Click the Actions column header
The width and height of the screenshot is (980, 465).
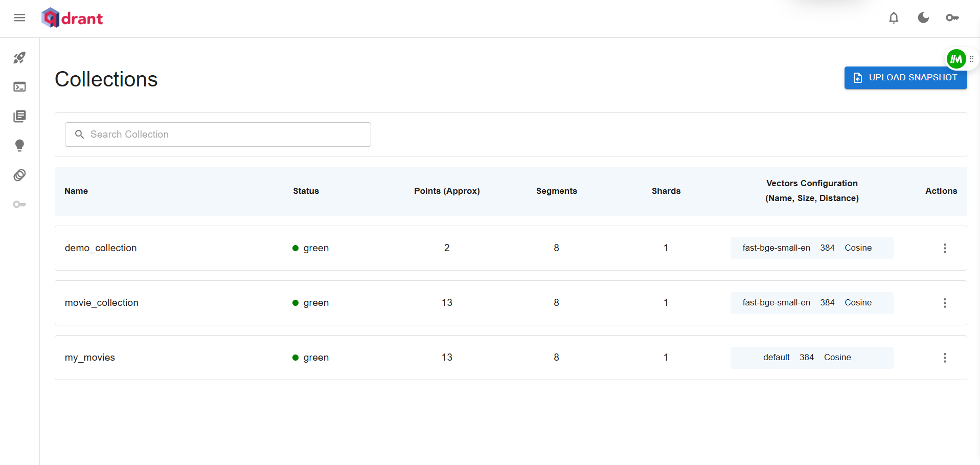pos(941,191)
